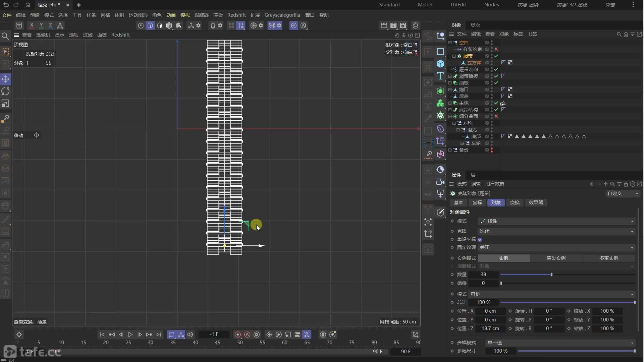Open the 模式 每步 dropdown
Image resolution: width=644 pixels, height=362 pixels.
pyautogui.click(x=552, y=294)
